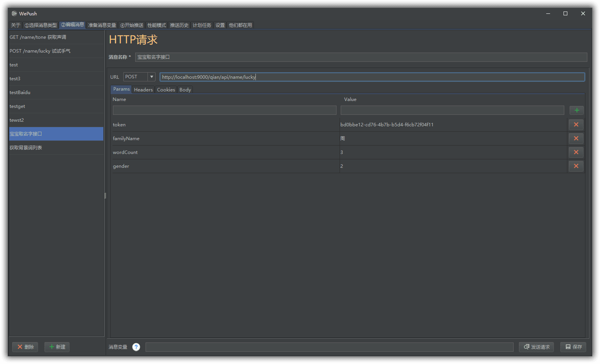Image resolution: width=600 pixels, height=364 pixels.
Task: Open the 他们都在用 tab
Action: click(240, 25)
